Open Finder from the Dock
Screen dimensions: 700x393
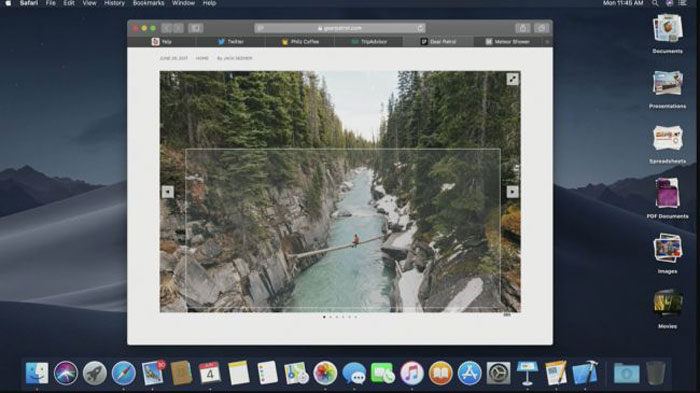pos(37,373)
